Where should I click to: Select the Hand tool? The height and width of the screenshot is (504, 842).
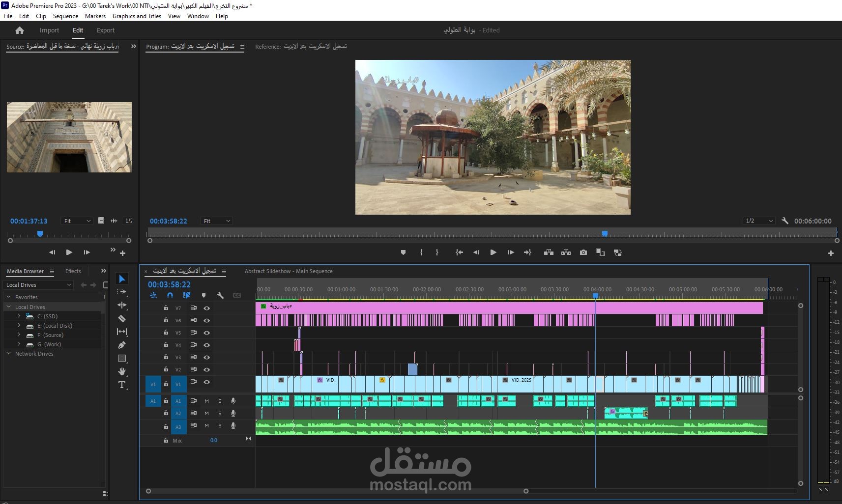122,371
